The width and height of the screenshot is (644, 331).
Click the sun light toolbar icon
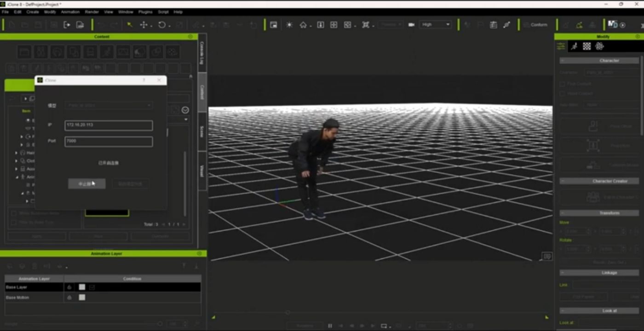(289, 25)
